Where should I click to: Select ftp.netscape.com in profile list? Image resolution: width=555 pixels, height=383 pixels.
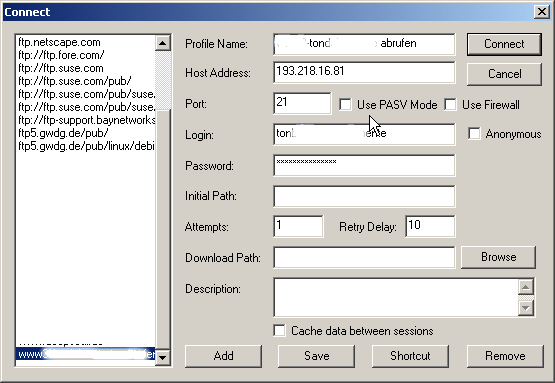(x=86, y=42)
